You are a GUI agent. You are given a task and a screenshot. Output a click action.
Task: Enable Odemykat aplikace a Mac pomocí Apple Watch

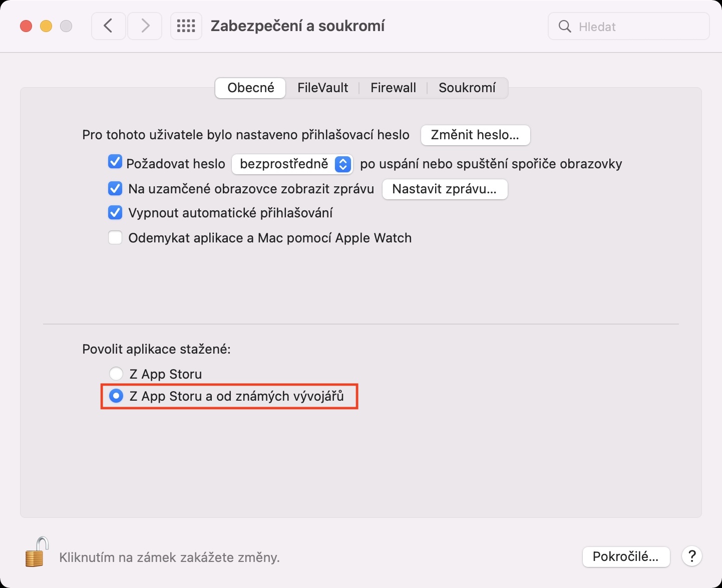click(115, 237)
